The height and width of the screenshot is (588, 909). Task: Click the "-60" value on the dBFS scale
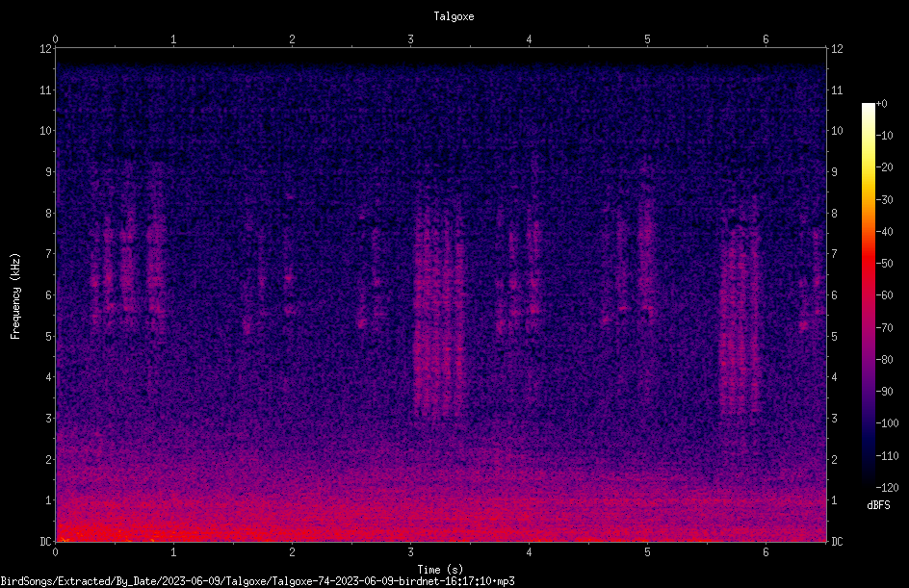click(884, 295)
